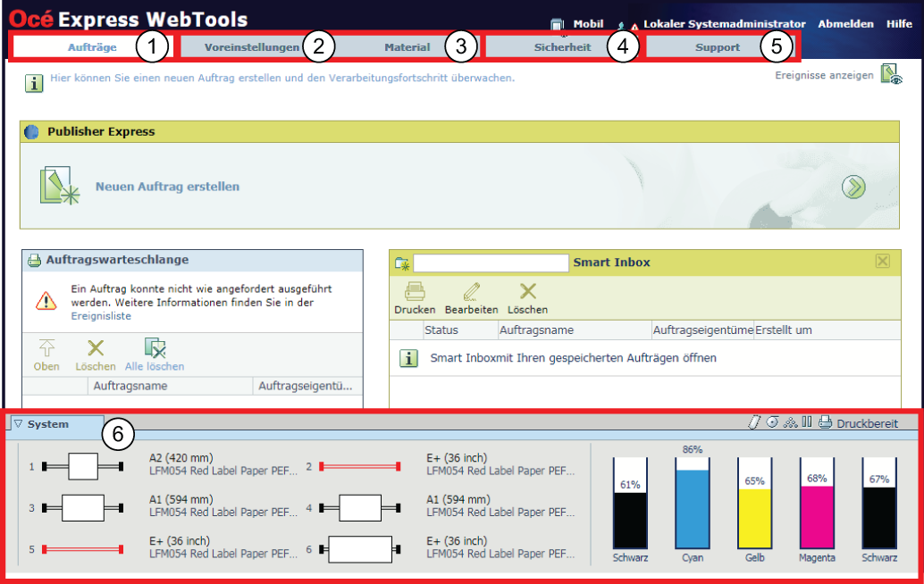Click the media sheet status icon

(x=753, y=422)
